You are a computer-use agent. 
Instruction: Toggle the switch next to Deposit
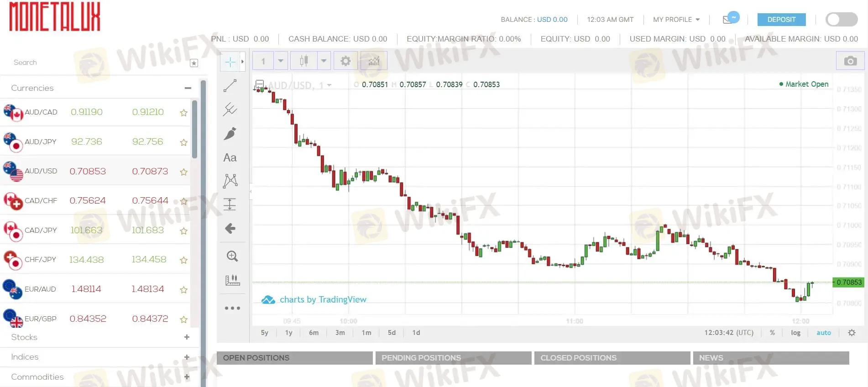click(x=842, y=19)
